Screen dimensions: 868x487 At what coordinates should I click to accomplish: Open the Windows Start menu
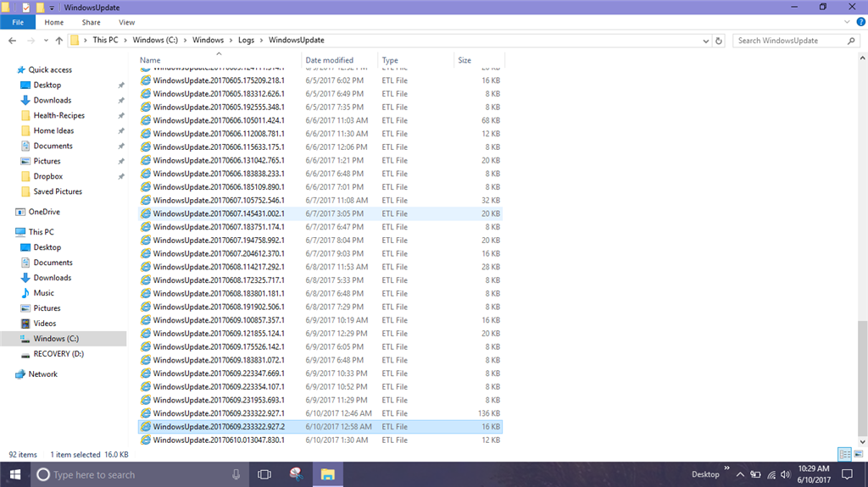(15, 474)
